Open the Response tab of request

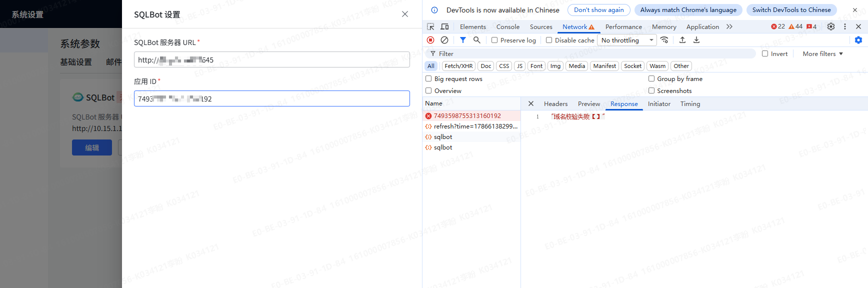624,103
